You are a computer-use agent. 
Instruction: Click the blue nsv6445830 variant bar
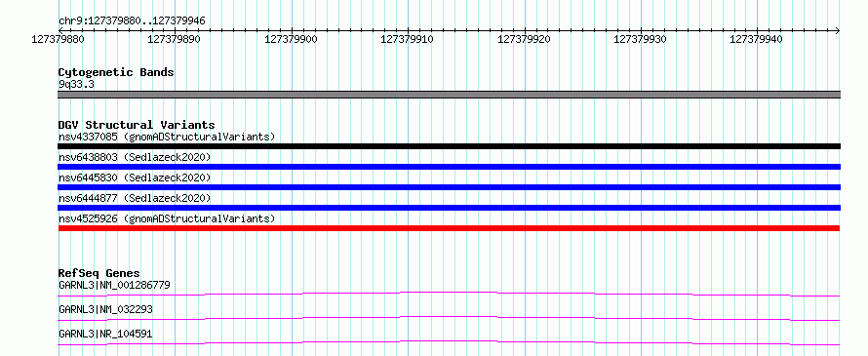click(x=449, y=187)
